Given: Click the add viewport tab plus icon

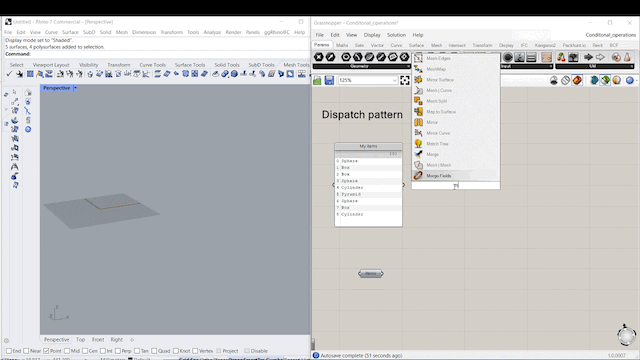Looking at the screenshot, I should (132, 340).
